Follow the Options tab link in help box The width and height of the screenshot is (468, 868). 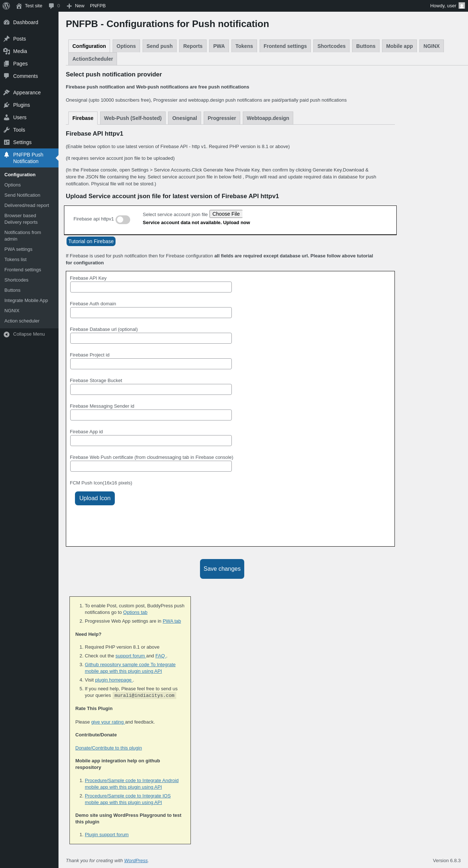pyautogui.click(x=135, y=612)
